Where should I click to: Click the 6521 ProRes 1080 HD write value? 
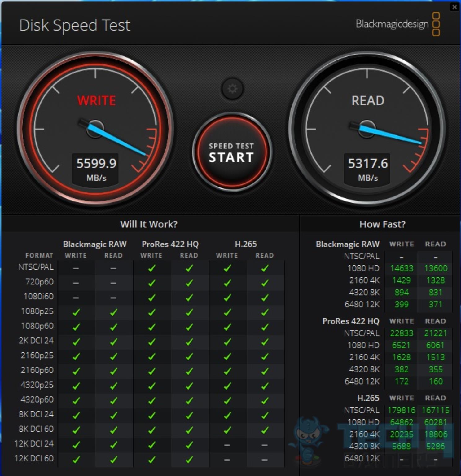coord(402,345)
